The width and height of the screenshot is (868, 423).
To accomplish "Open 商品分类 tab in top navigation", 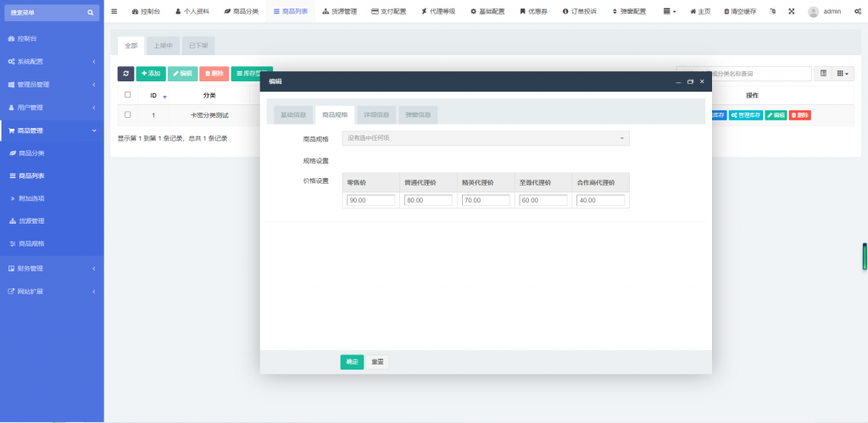I will tap(242, 11).
